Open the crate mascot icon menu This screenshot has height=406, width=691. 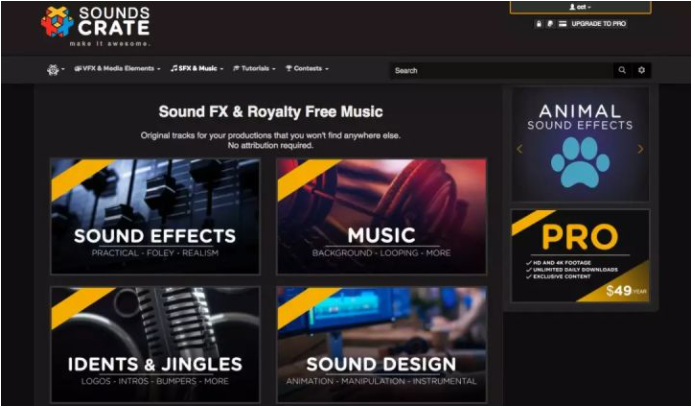[x=56, y=70]
